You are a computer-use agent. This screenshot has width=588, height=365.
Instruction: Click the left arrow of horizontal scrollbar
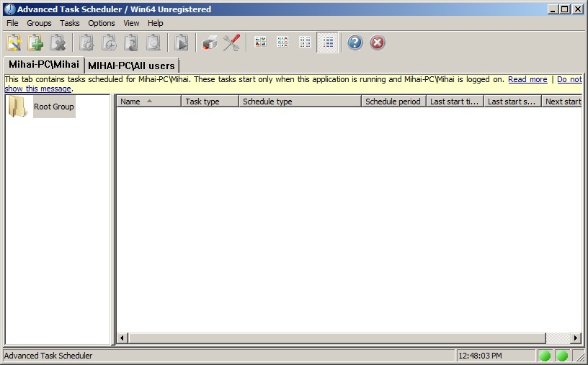pyautogui.click(x=122, y=338)
